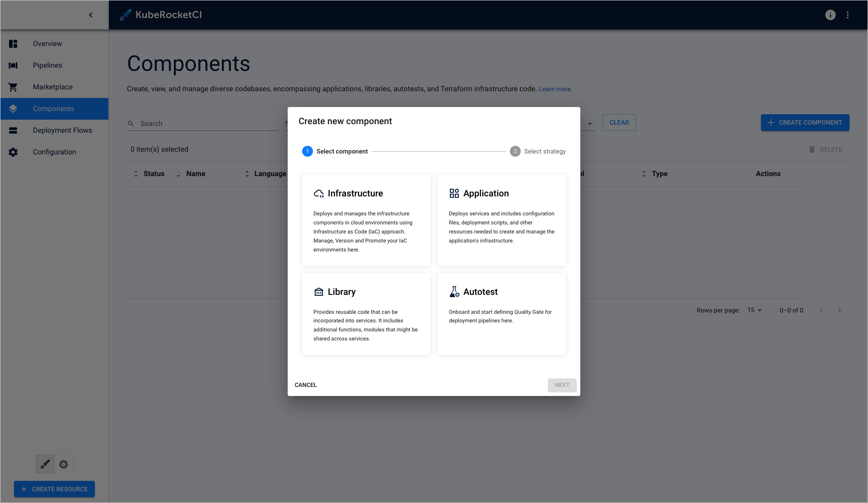Go to Deployment Flows page
Screen dimensions: 868x503
coord(62,130)
